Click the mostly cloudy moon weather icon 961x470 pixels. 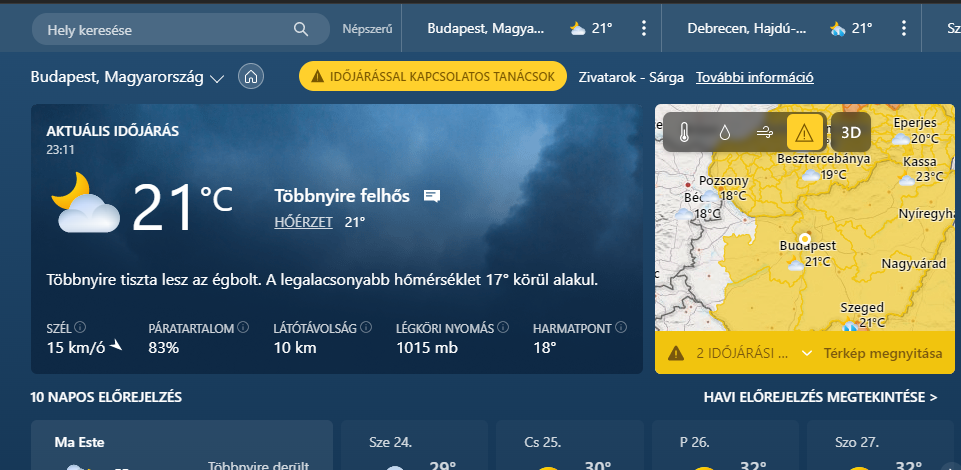pos(86,203)
